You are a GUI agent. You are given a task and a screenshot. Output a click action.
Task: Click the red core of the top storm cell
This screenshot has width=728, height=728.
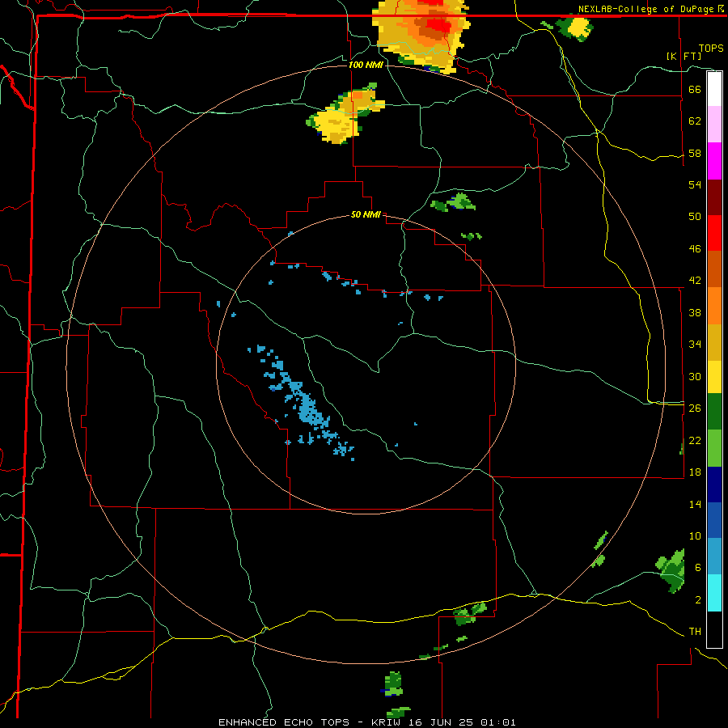tap(438, 24)
